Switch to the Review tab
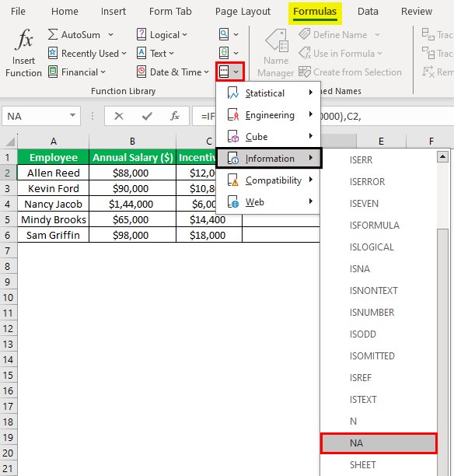This screenshot has height=476, width=454. [x=417, y=12]
